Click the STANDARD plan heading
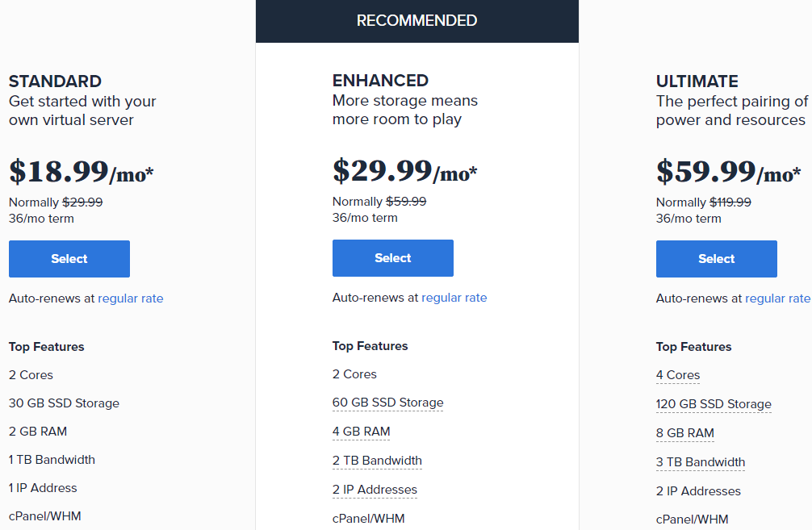 [x=55, y=81]
